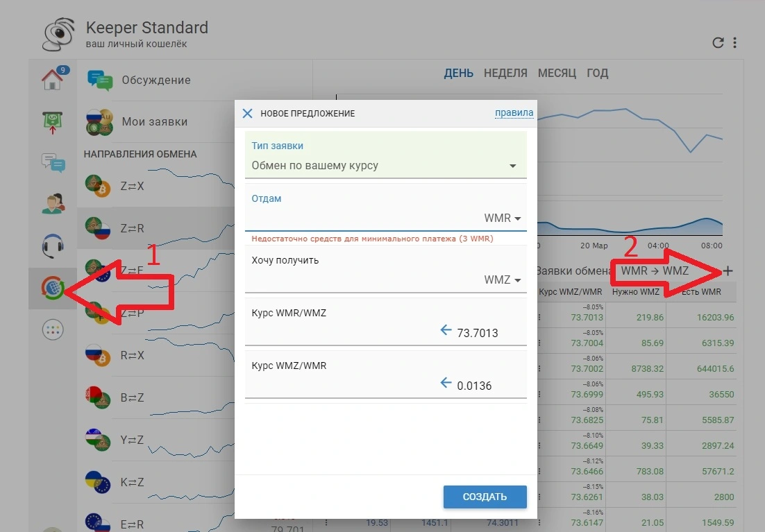Click the Курс WMZ/WMR column header
The width and height of the screenshot is (765, 532).
click(571, 291)
